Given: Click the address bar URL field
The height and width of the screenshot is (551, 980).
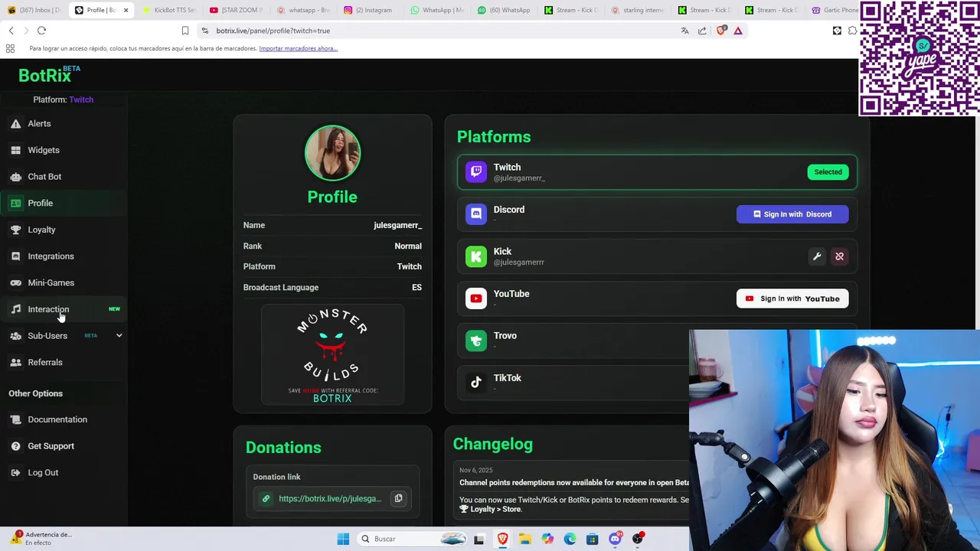Looking at the screenshot, I should pos(436,31).
